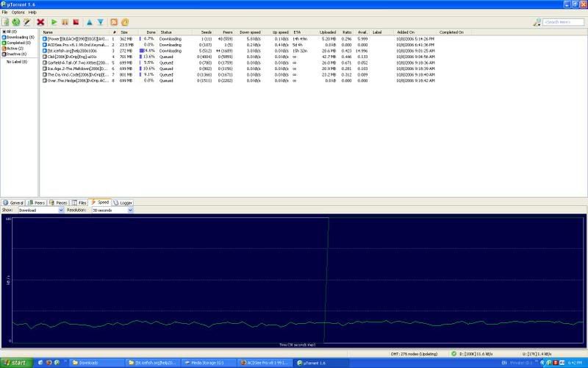588x368 pixels.
Task: Switch to the ACDSee Pro taskbar window
Action: coord(265,363)
